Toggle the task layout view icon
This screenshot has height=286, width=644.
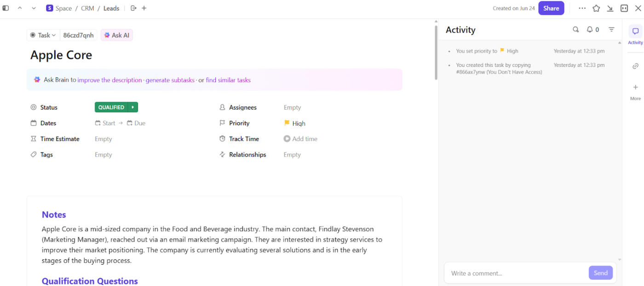(x=624, y=8)
